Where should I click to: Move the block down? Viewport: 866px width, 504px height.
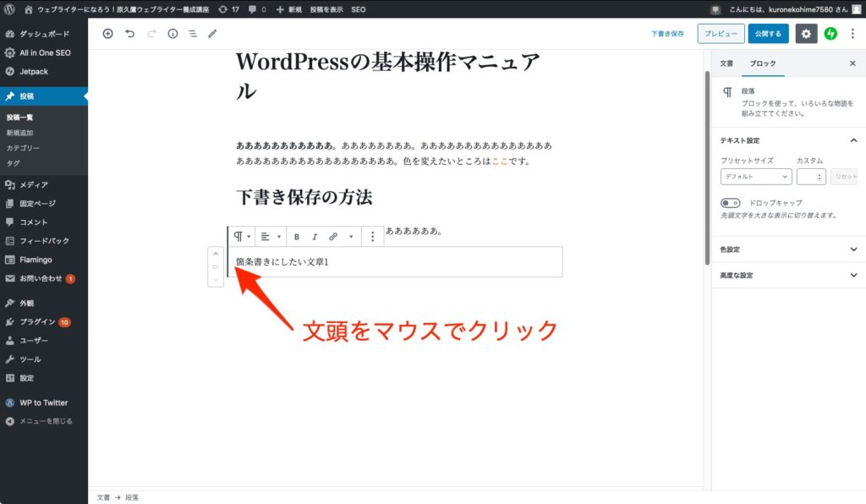pos(216,280)
